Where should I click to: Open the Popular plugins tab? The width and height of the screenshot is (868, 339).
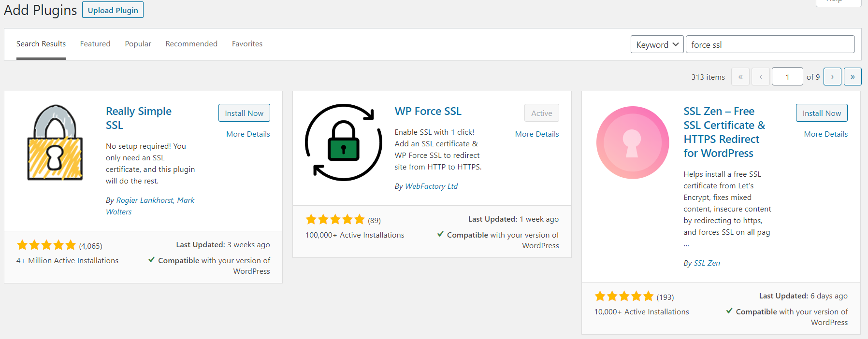pos(138,44)
